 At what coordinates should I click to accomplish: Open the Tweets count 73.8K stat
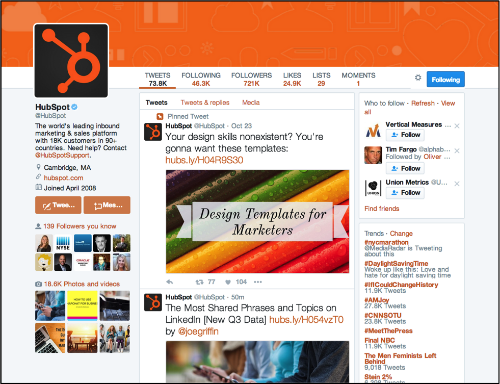pyautogui.click(x=157, y=79)
